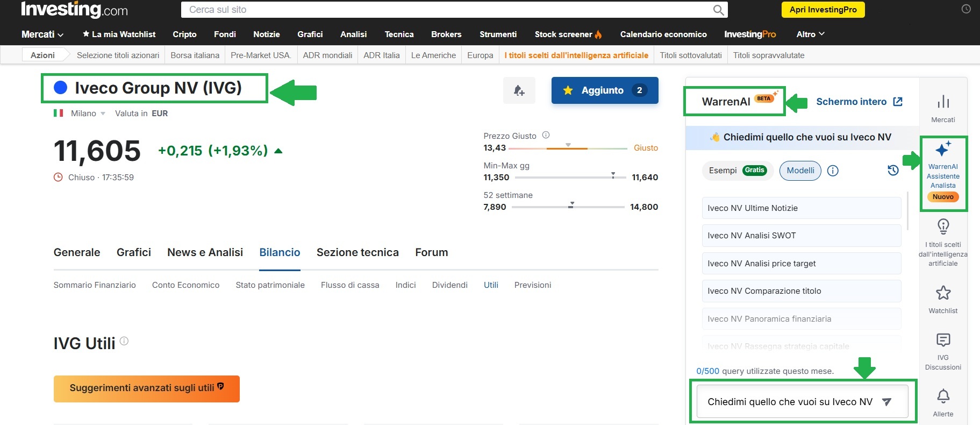Click the WarrenAI prompt list scrollbar

click(x=907, y=211)
